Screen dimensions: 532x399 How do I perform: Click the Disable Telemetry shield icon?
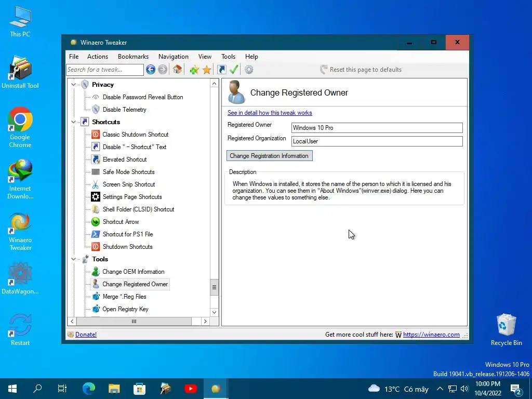(96, 109)
